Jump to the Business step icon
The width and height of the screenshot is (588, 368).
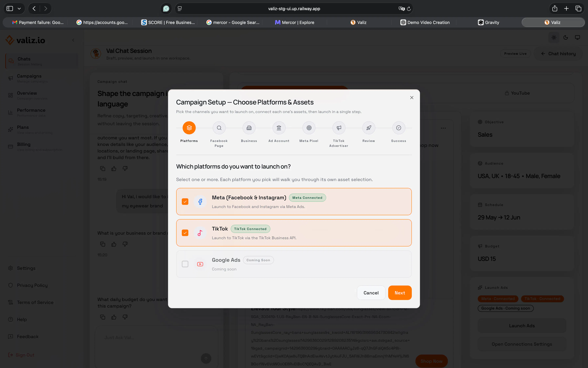[x=249, y=128]
